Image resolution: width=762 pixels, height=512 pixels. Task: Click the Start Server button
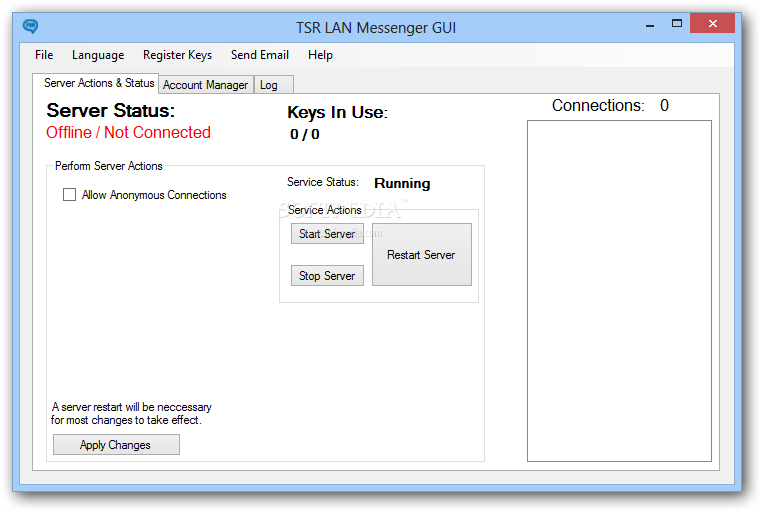[327, 234]
